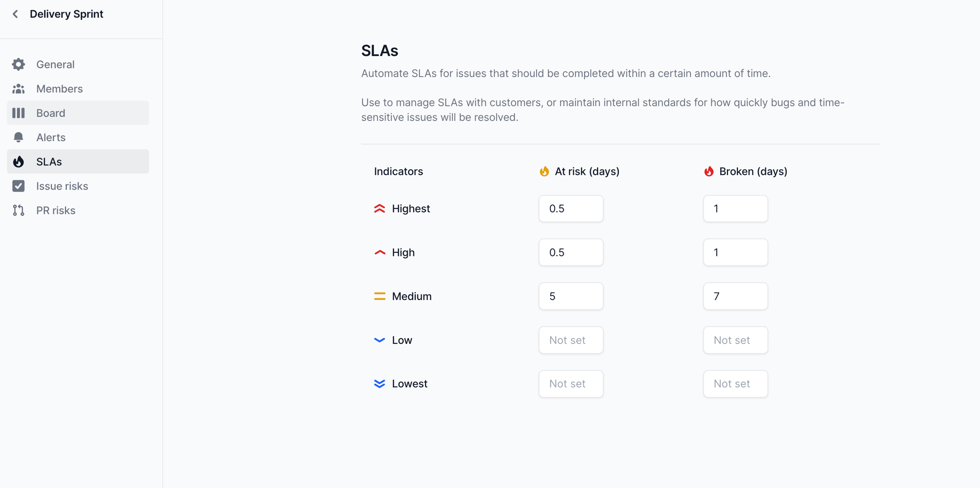Image resolution: width=980 pixels, height=488 pixels.
Task: Go to the Members section
Action: [60, 89]
